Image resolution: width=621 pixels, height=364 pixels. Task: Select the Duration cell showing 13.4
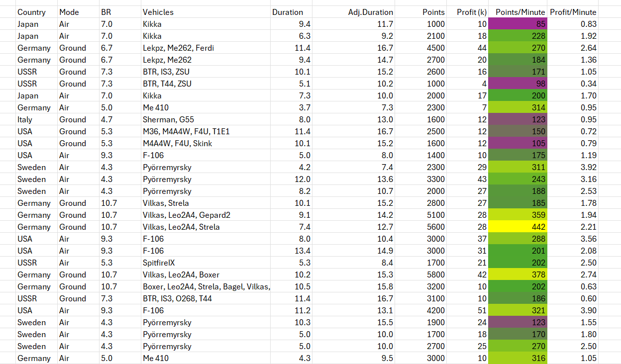(291, 251)
